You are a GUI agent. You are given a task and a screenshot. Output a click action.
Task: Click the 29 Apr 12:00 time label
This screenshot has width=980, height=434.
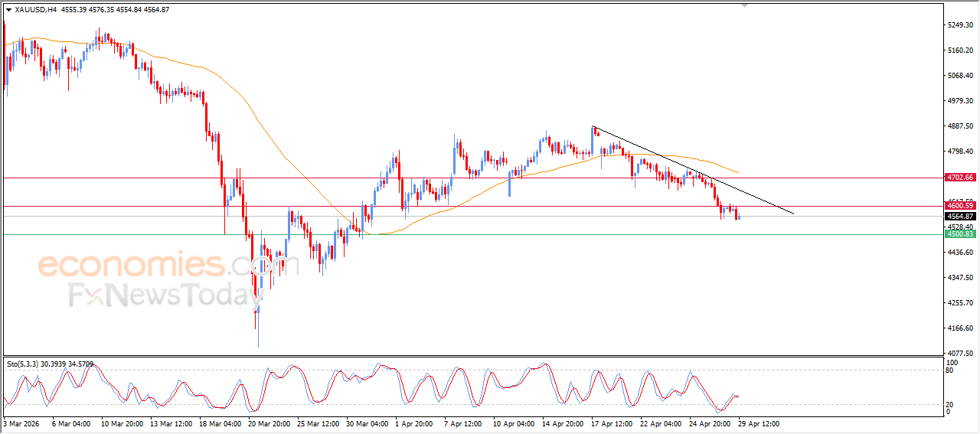(x=759, y=423)
